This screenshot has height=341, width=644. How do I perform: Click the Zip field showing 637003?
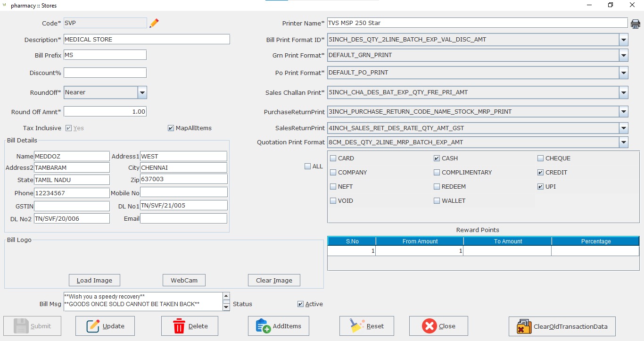[184, 179]
